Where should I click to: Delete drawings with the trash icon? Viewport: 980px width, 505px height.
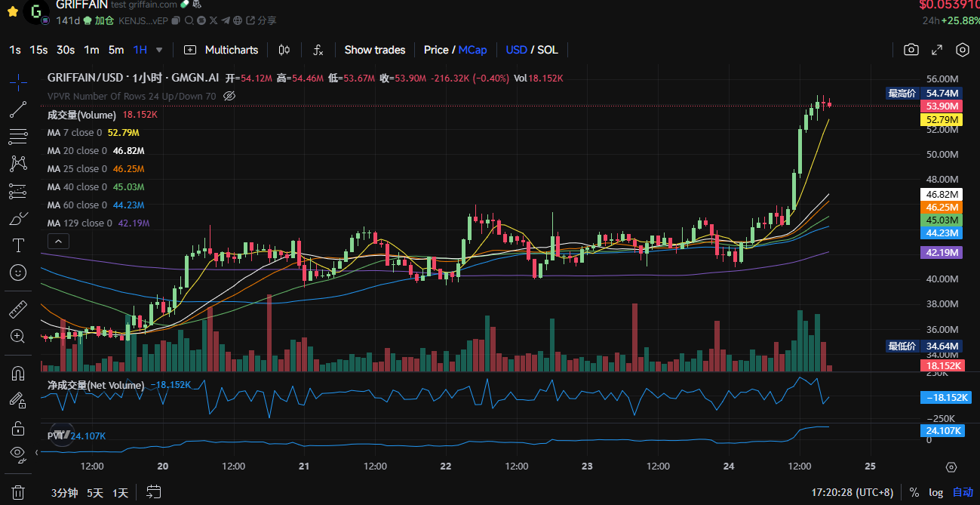(18, 492)
